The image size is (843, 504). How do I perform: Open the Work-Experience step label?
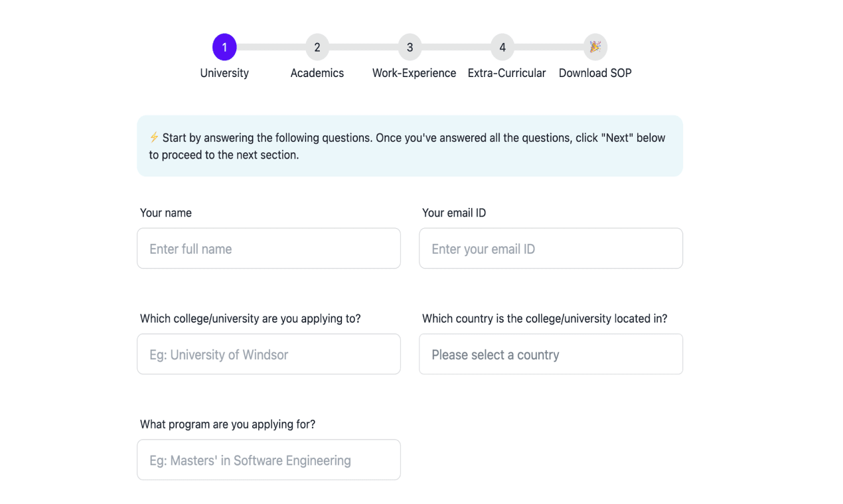(x=414, y=73)
